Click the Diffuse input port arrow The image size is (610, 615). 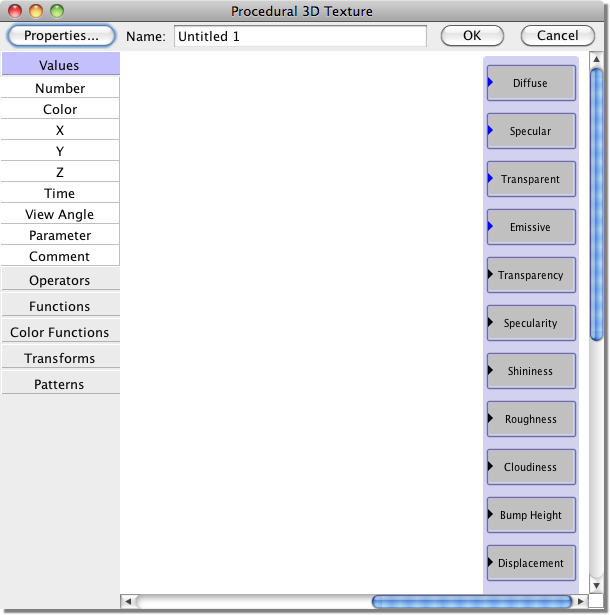(490, 82)
